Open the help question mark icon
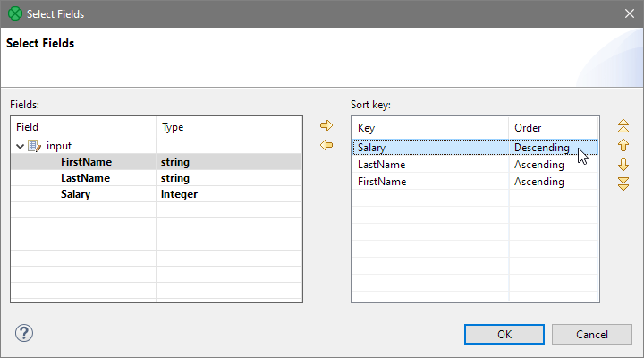This screenshot has width=644, height=358. (24, 334)
